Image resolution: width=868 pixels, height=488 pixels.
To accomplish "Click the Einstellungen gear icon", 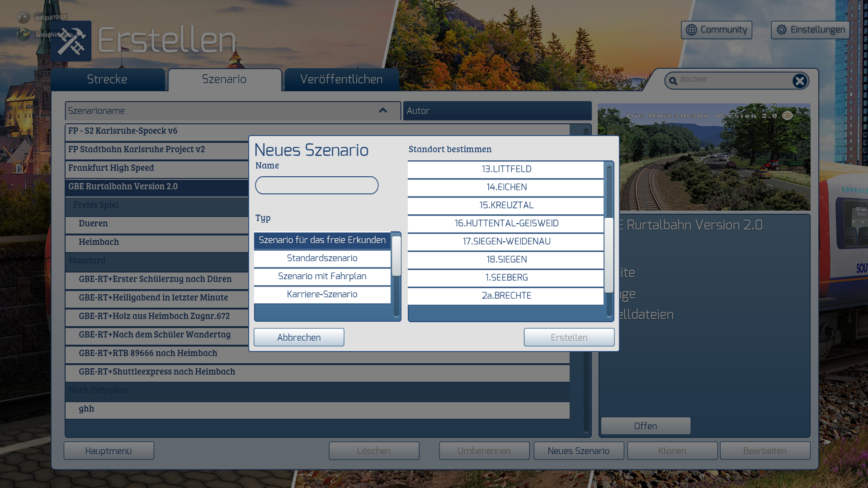I will [x=782, y=30].
